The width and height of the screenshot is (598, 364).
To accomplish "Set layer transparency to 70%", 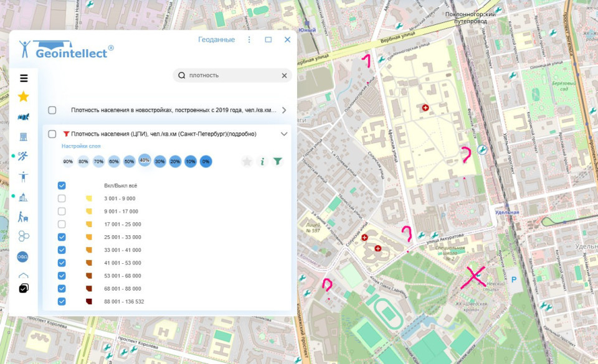I will point(98,162).
